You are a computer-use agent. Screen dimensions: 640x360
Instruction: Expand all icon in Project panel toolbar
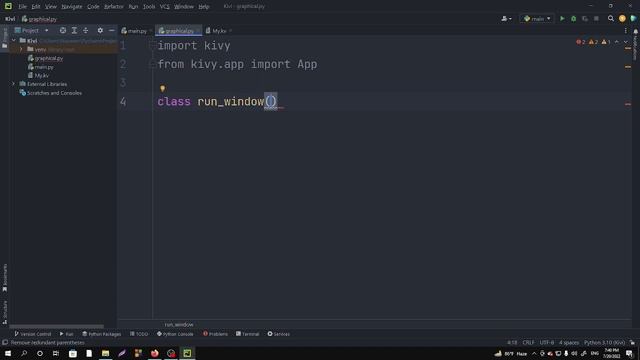pyautogui.click(x=74, y=31)
